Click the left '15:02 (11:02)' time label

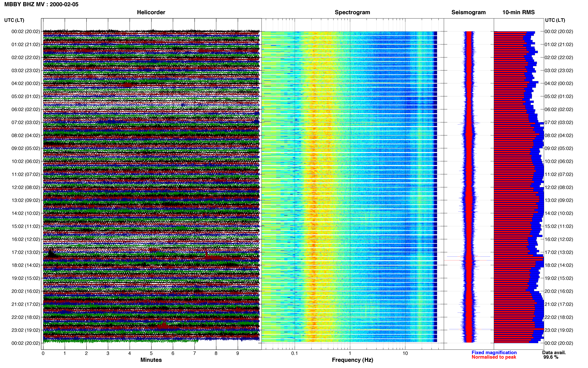(x=26, y=226)
